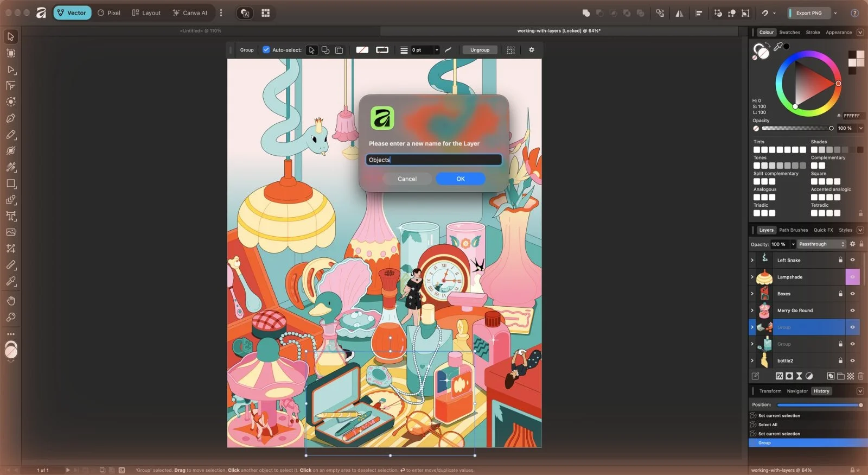Hide the Left Snake layer

tap(852, 260)
